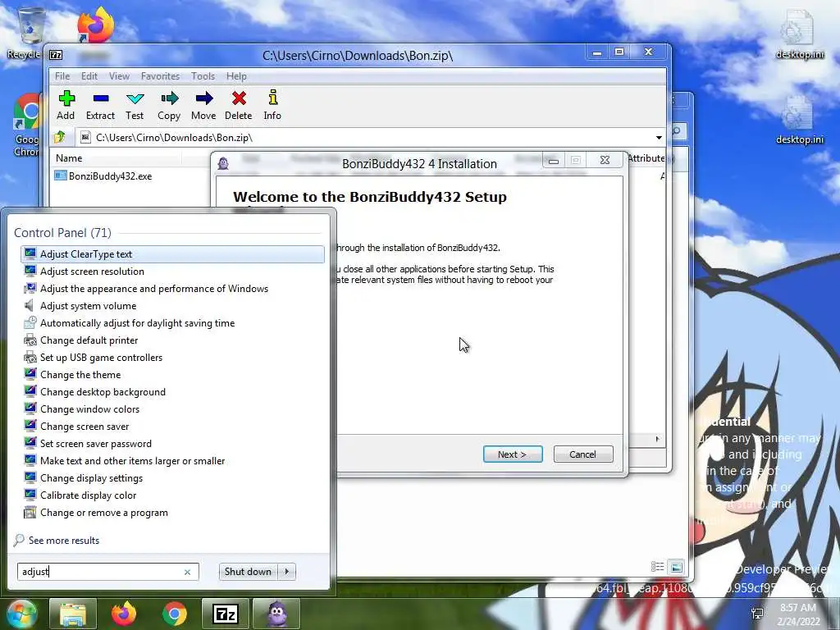Run the Test tool in 7-Zip

135,106
